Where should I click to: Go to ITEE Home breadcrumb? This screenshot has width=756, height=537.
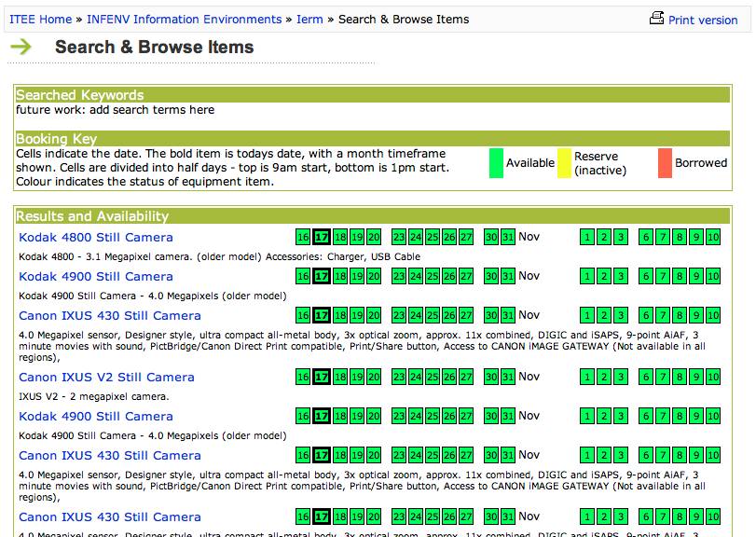(40, 20)
